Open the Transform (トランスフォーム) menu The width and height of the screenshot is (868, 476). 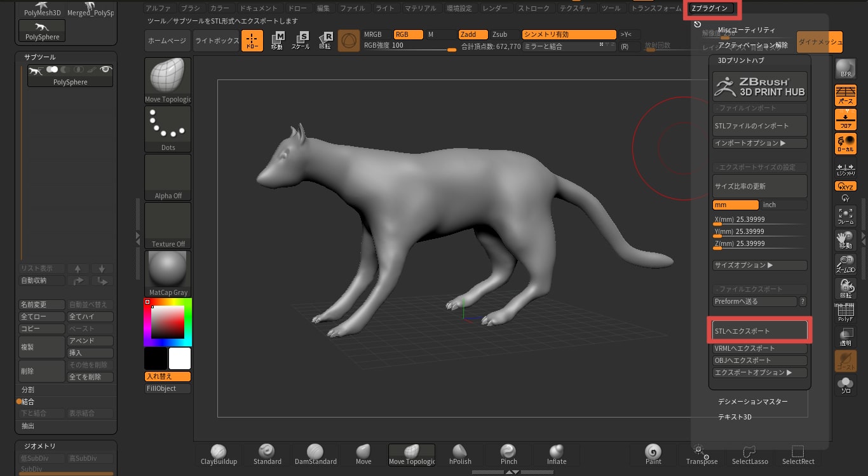pos(656,8)
